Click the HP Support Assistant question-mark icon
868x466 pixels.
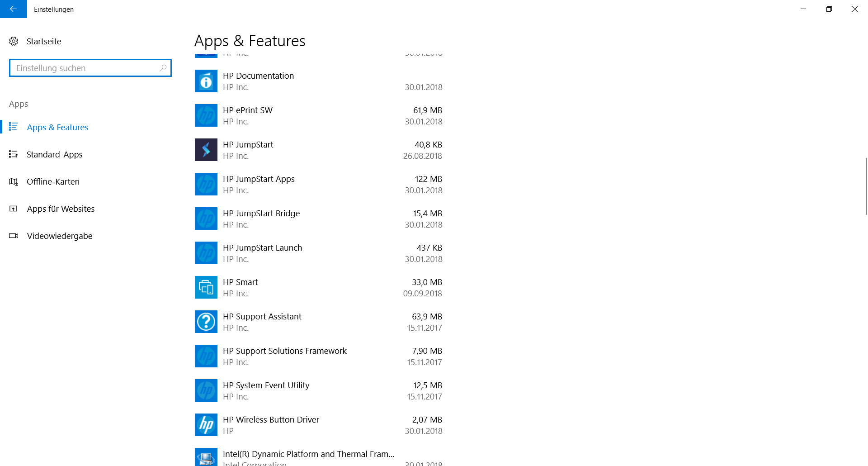click(x=206, y=322)
